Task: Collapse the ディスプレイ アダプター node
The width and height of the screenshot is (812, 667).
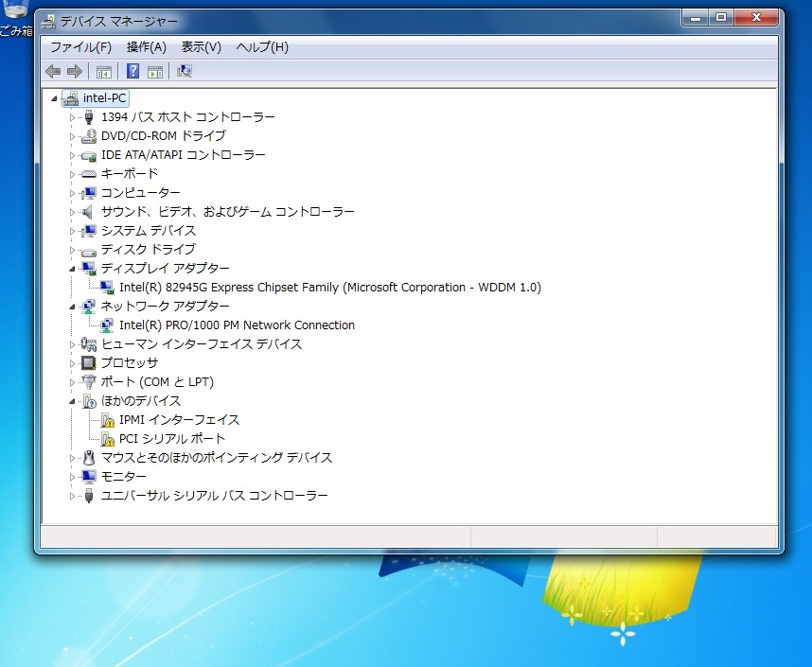Action: tap(73, 269)
